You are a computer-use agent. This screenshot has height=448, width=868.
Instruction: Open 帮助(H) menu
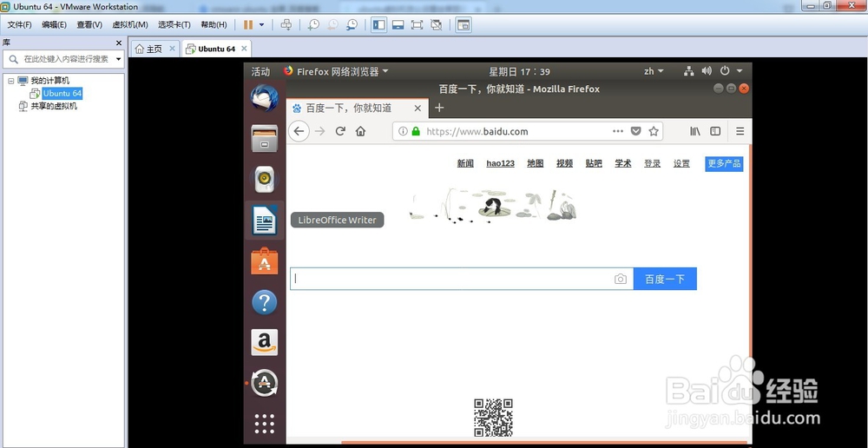point(214,25)
